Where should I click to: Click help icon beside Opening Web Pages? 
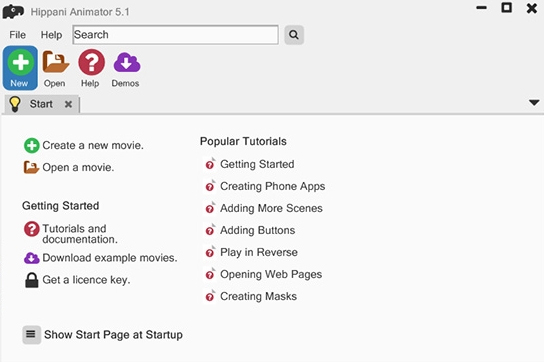(x=210, y=274)
